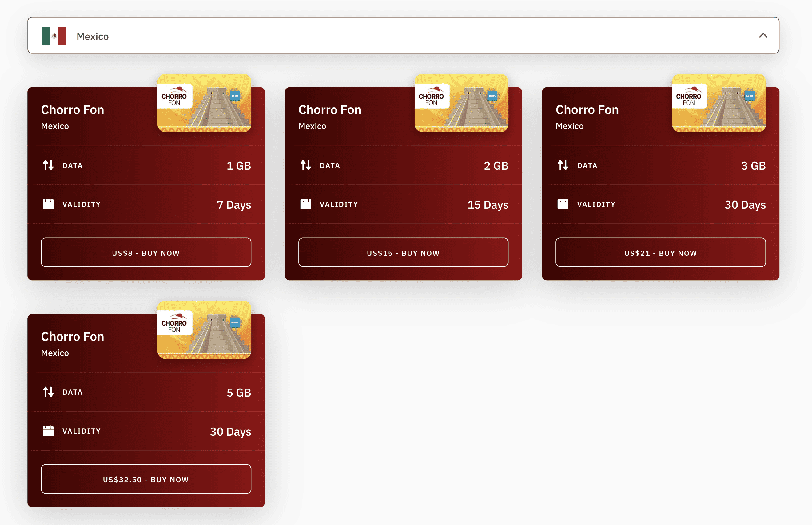Click data arrows icon on 5 GB plan
Viewport: 812px width, 525px height.
tap(48, 392)
